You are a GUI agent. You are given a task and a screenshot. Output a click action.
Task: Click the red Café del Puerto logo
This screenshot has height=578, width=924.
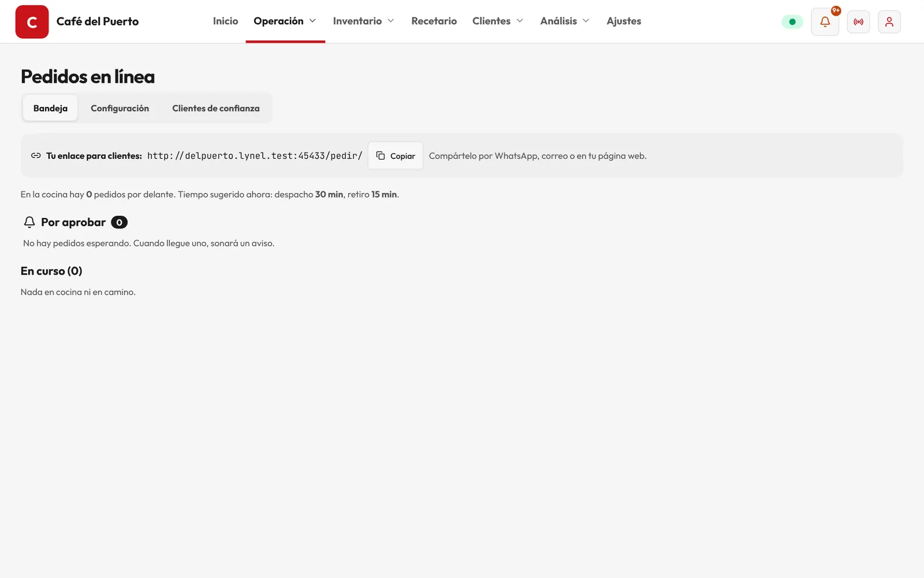pyautogui.click(x=32, y=22)
